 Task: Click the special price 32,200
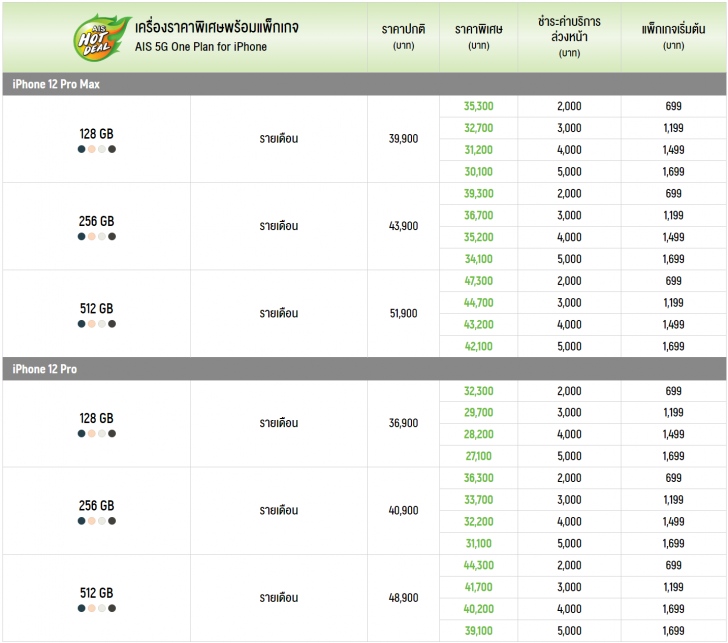click(479, 521)
